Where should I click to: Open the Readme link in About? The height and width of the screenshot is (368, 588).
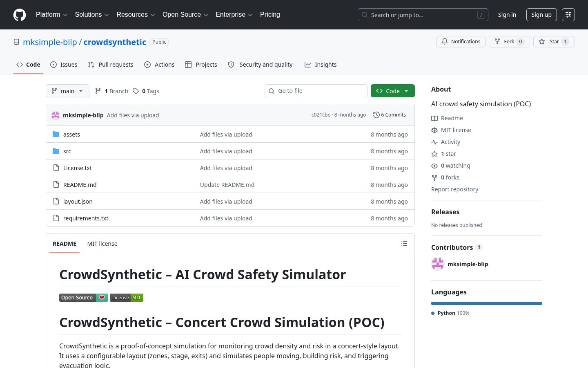(x=447, y=118)
